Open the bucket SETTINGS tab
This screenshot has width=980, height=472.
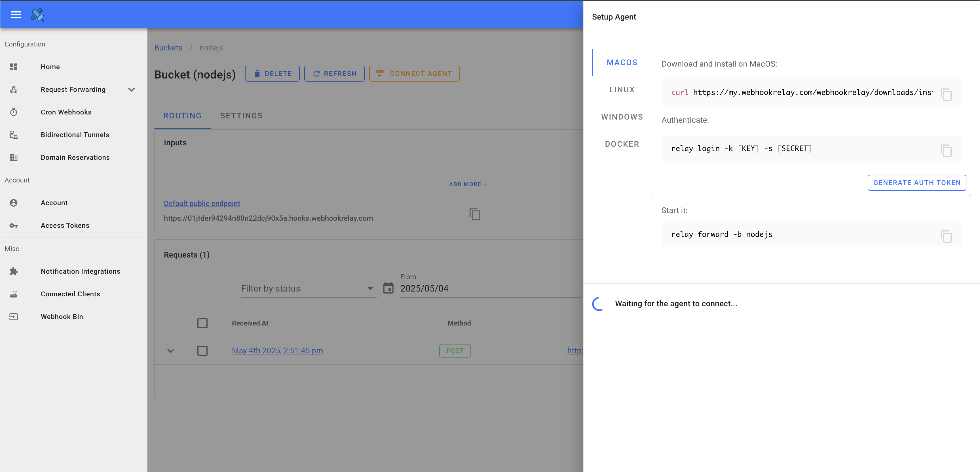(241, 116)
